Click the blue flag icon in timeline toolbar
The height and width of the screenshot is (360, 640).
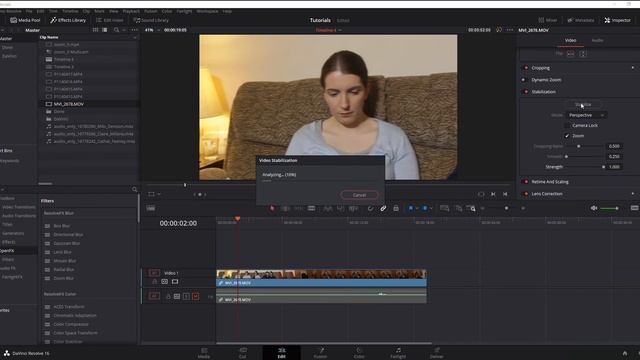411,209
